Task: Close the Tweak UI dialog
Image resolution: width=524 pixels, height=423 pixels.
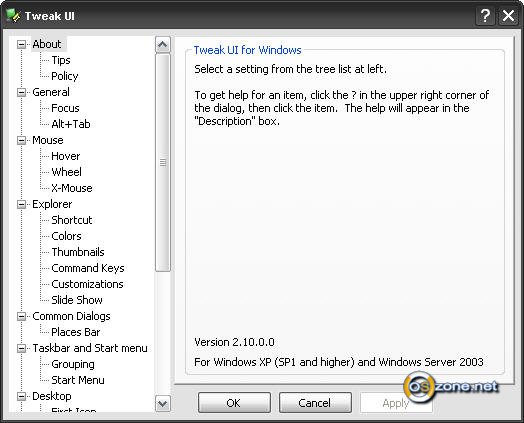Action: pyautogui.click(x=508, y=16)
